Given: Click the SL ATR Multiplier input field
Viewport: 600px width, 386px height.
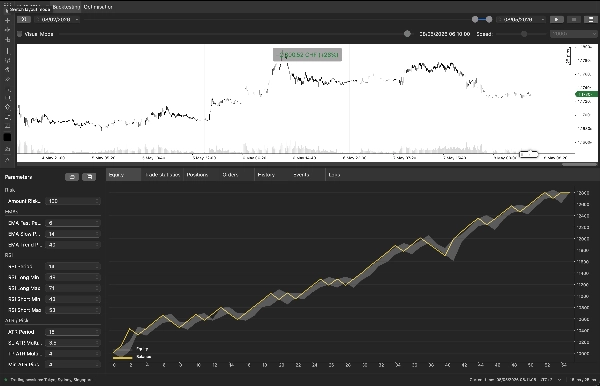Looking at the screenshot, I should coord(73,343).
